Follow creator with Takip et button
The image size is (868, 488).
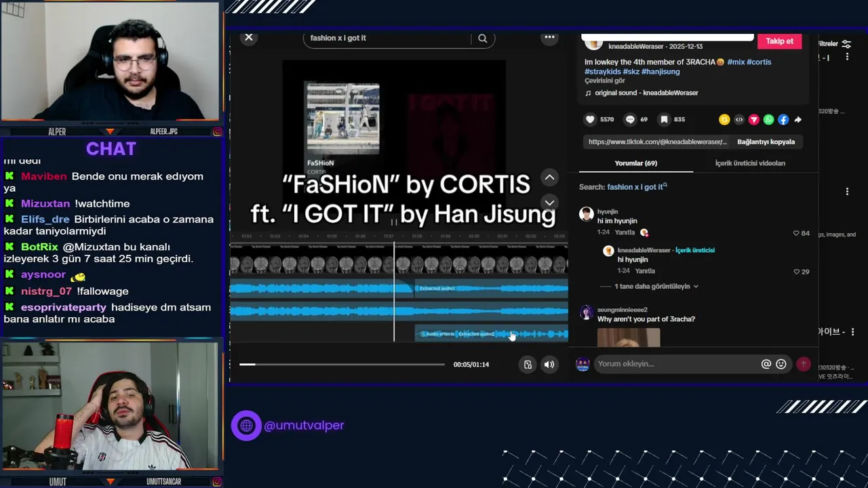coord(779,41)
